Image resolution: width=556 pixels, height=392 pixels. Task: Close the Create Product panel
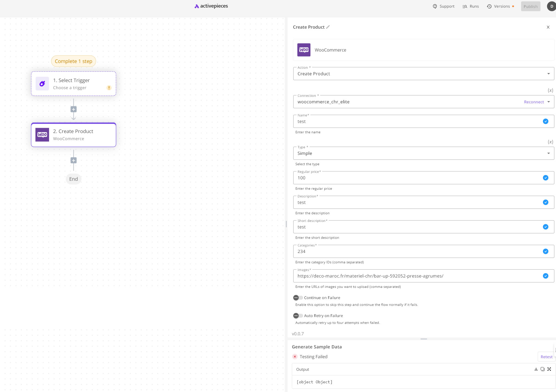548,27
